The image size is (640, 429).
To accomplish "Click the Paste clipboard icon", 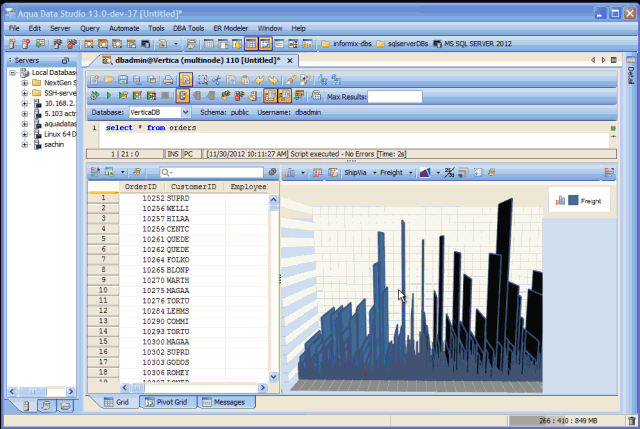I will click(245, 80).
